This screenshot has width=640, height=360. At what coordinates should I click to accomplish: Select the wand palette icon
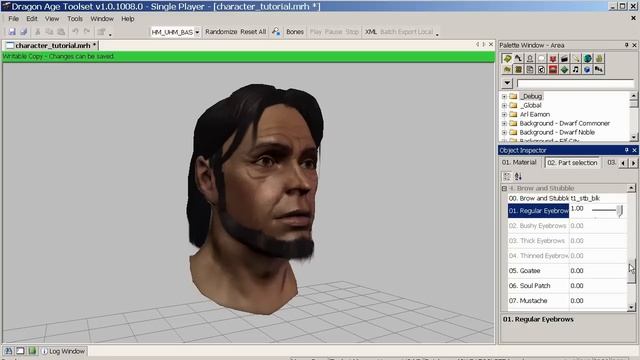tap(576, 58)
